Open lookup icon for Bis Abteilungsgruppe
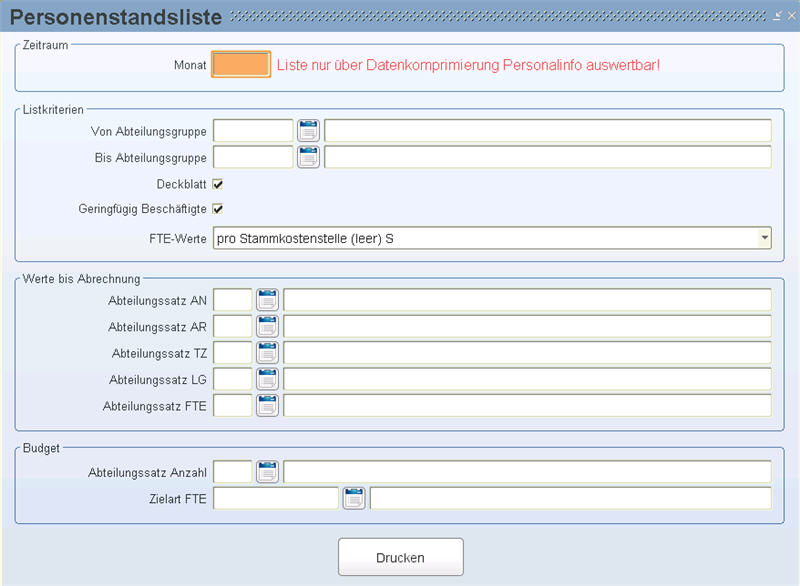 [308, 157]
